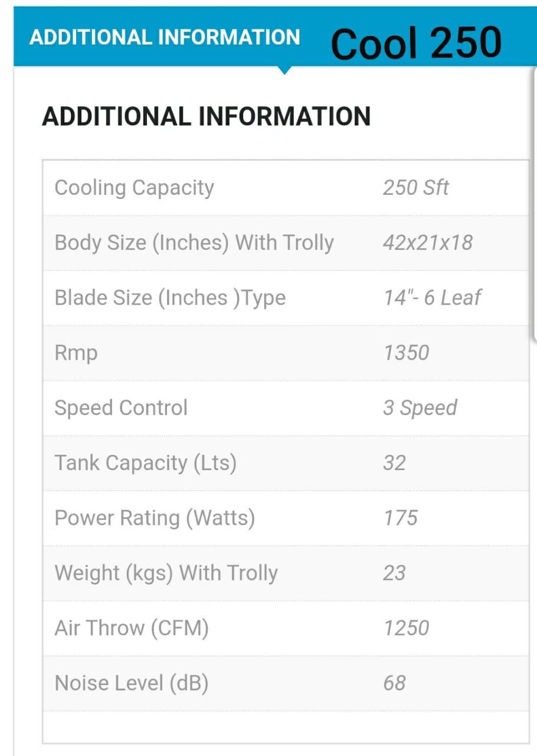Select the 250 Sft value

tap(415, 188)
